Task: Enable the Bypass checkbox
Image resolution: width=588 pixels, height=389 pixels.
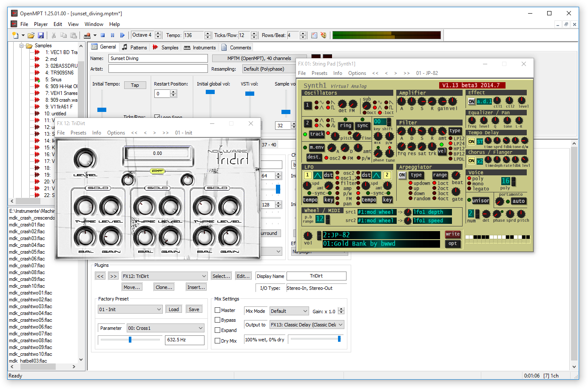Action: [217, 320]
